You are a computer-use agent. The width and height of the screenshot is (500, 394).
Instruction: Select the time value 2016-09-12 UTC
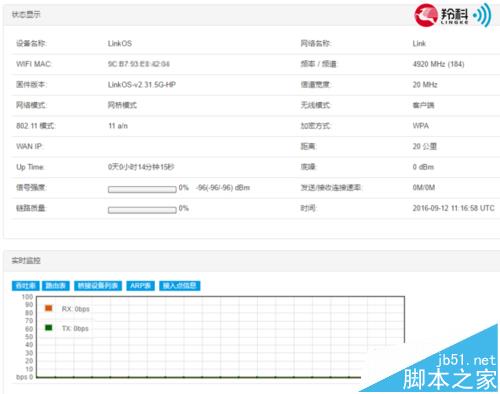[x=453, y=208]
